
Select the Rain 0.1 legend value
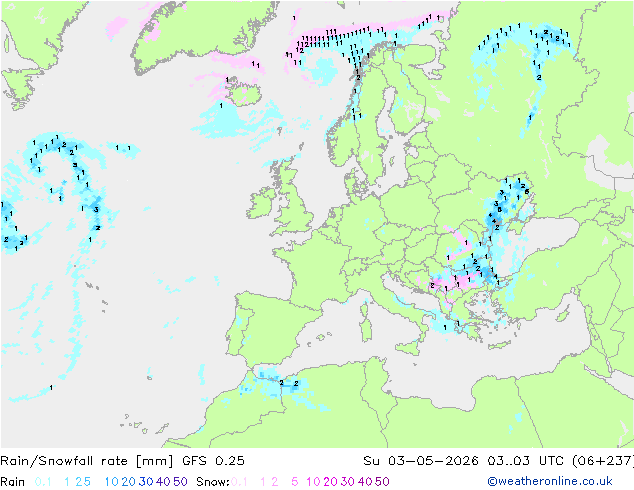pyautogui.click(x=43, y=482)
